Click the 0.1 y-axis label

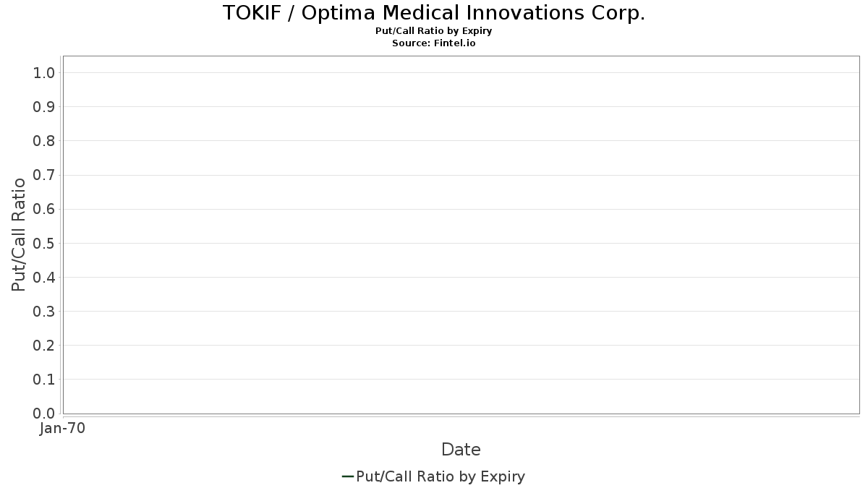tap(44, 380)
